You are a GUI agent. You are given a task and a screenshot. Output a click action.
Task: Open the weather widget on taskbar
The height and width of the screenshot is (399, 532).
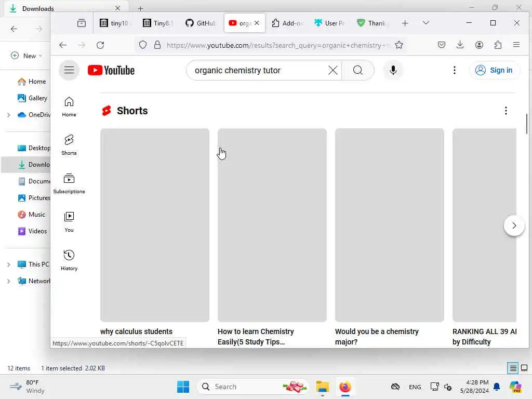tap(27, 387)
